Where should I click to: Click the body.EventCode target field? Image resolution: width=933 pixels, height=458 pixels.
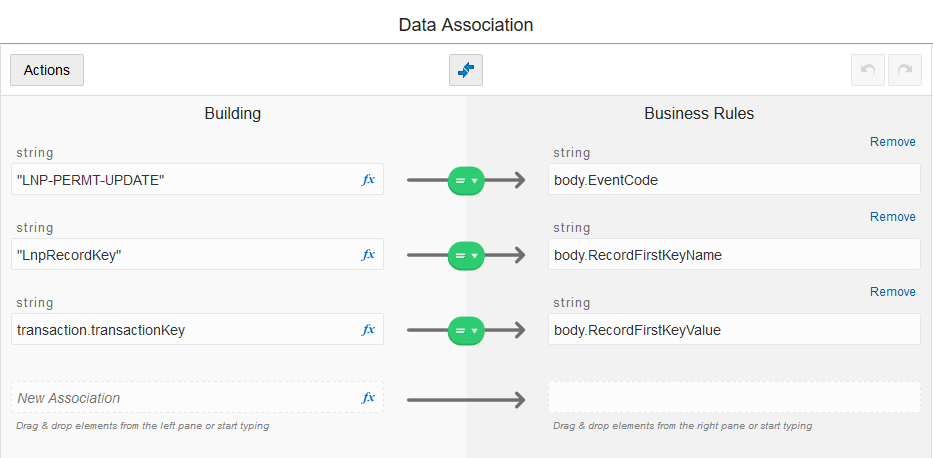point(733,180)
